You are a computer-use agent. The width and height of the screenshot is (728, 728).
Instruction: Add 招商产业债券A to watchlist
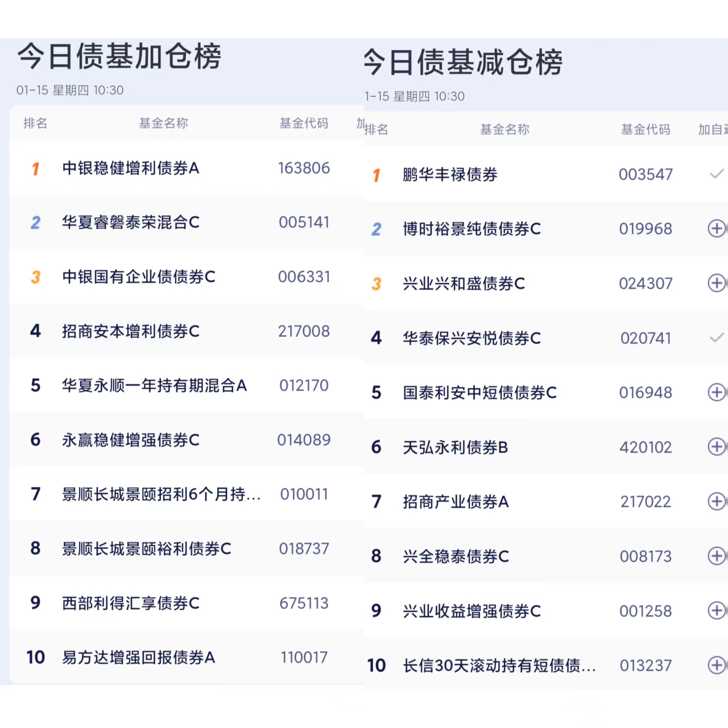(x=717, y=502)
